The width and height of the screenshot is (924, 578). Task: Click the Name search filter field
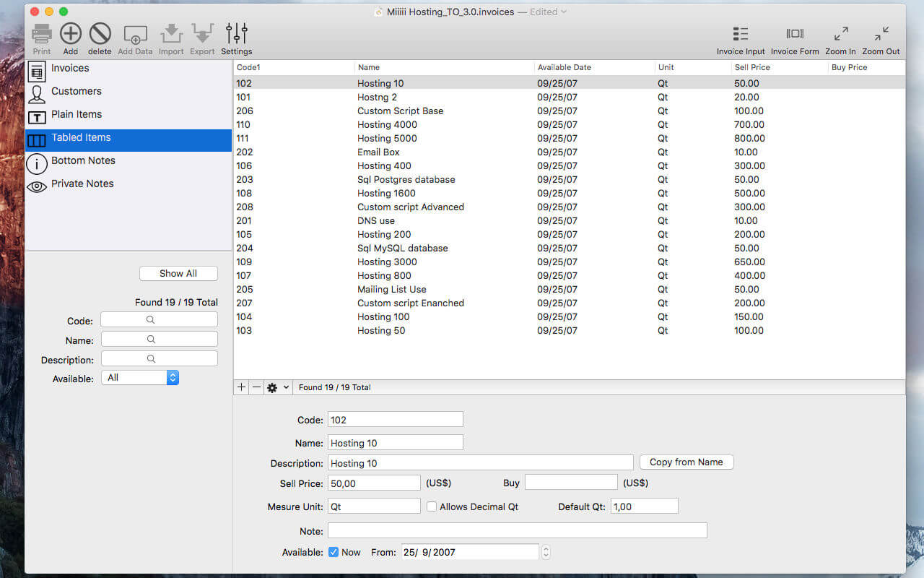pos(159,339)
